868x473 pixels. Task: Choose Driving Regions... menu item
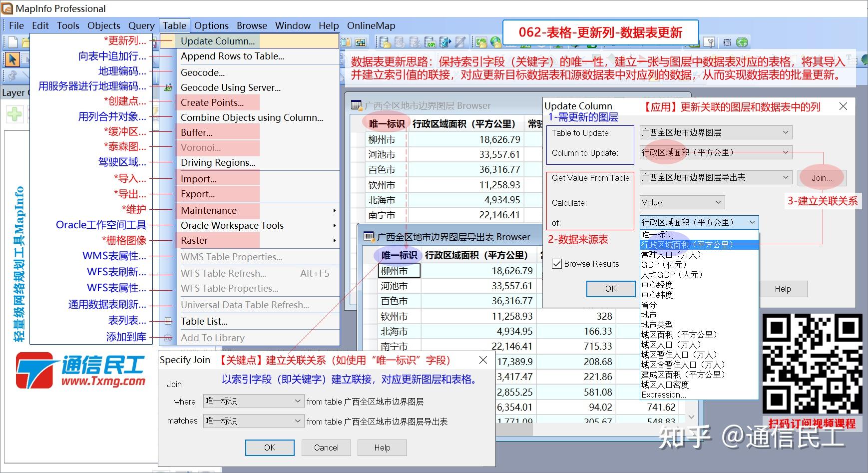click(x=249, y=162)
